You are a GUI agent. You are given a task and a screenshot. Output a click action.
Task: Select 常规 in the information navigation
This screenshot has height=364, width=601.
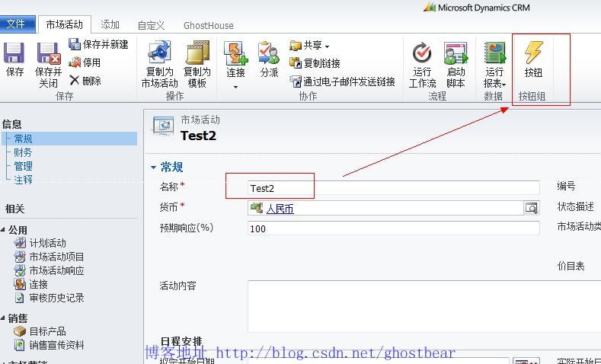69,139
